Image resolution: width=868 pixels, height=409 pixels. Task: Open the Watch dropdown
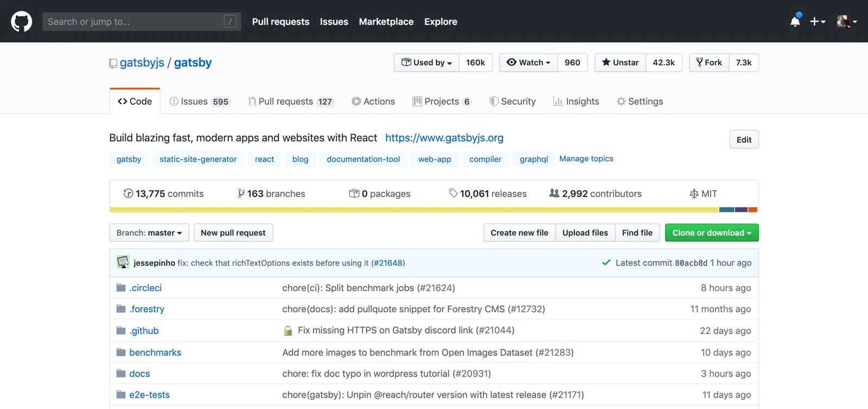click(528, 62)
